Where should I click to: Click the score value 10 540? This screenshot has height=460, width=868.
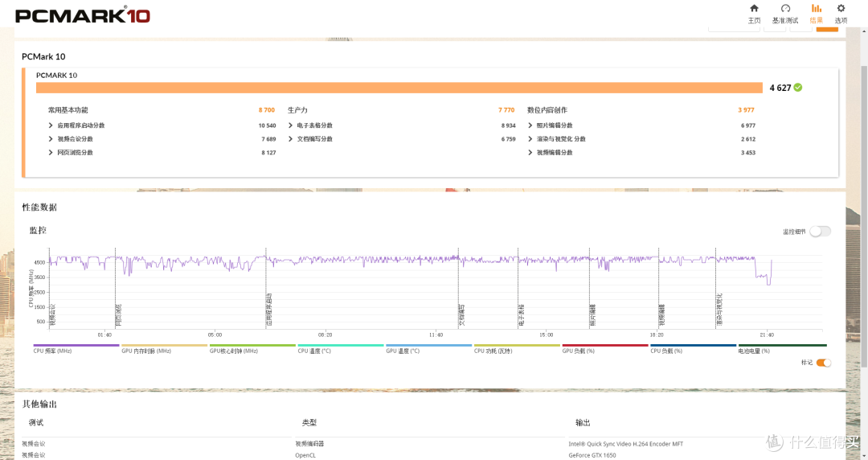click(x=267, y=125)
